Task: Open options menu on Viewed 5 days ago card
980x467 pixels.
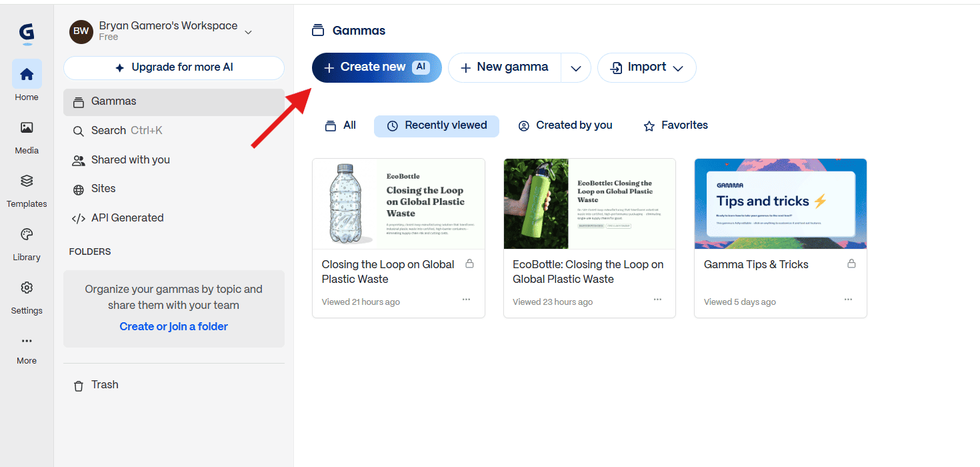Action: tap(848, 300)
